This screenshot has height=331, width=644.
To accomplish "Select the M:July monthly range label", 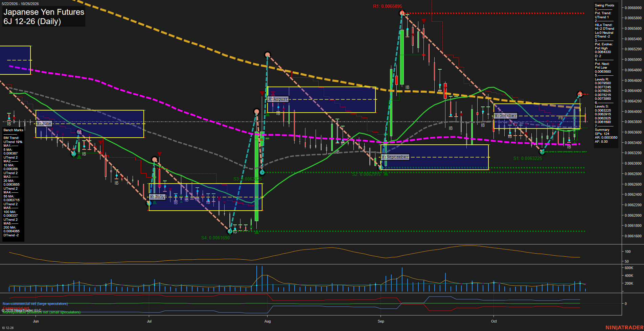I will (x=157, y=197).
